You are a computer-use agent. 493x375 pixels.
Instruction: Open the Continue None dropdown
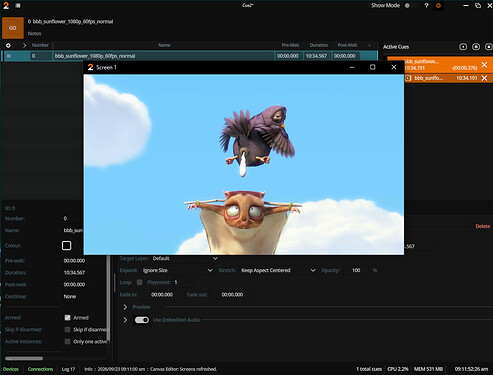(x=70, y=297)
